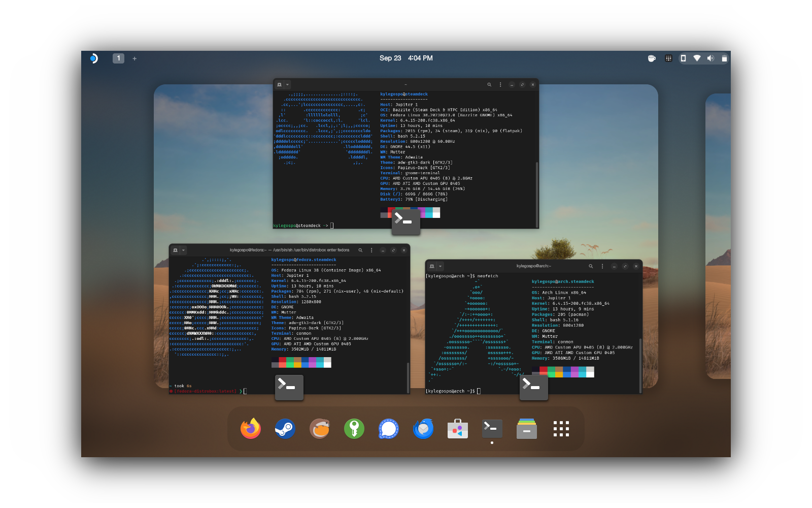Click the battery status icon
Image resolution: width=812 pixels, height=508 pixels.
pyautogui.click(x=724, y=58)
